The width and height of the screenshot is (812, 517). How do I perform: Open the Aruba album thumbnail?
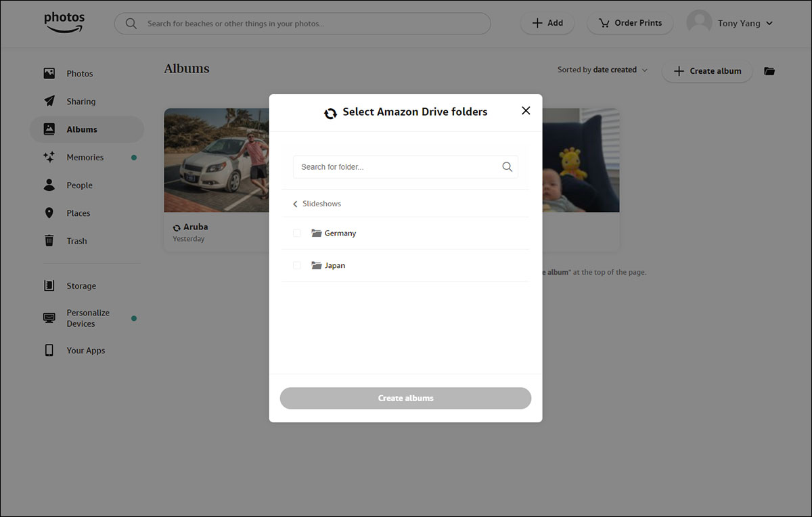tap(217, 160)
